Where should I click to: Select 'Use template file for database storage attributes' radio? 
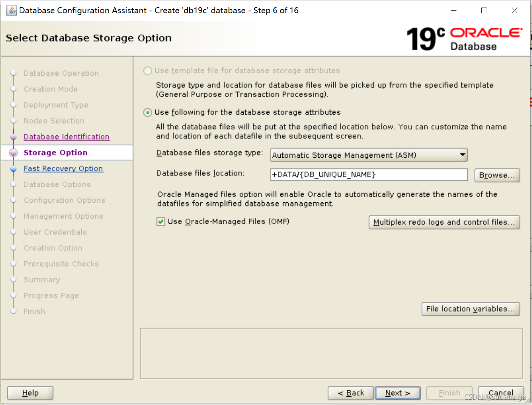[148, 71]
